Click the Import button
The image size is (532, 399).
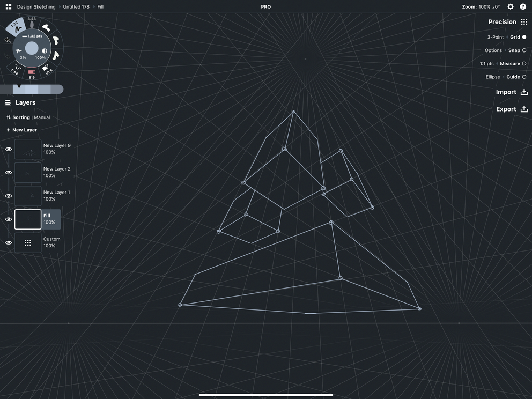point(510,92)
